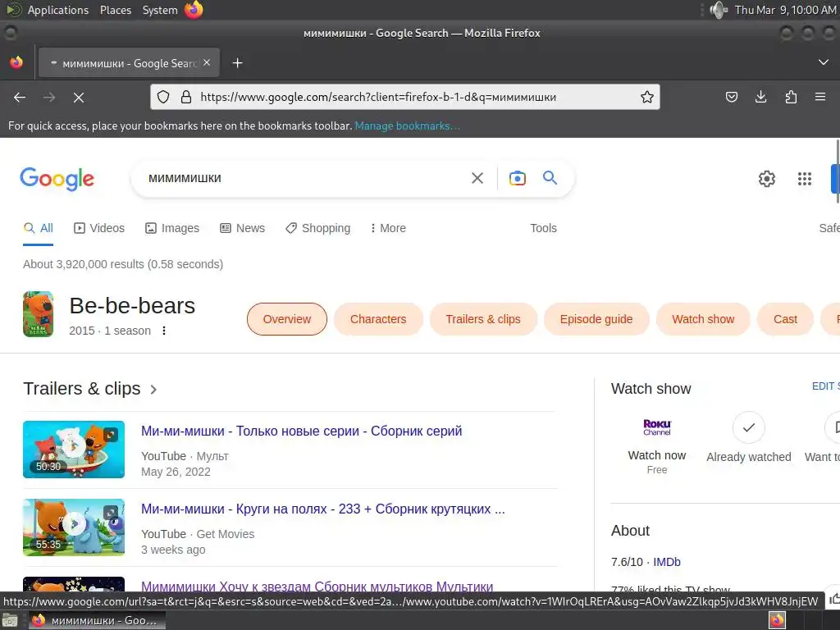Open Ми-ми-мишки Круги на полях link
840x630 pixels.
coord(323,509)
